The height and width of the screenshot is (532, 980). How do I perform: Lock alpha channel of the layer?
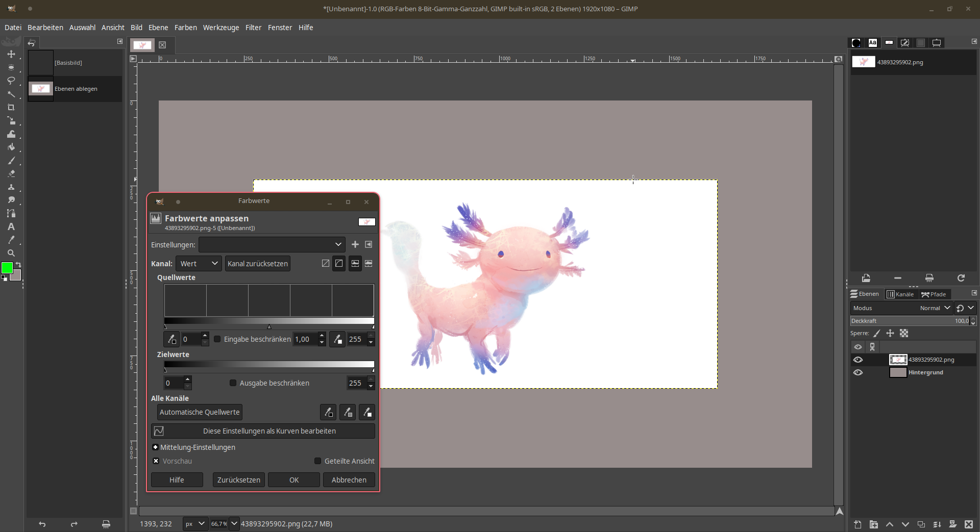[x=904, y=334]
